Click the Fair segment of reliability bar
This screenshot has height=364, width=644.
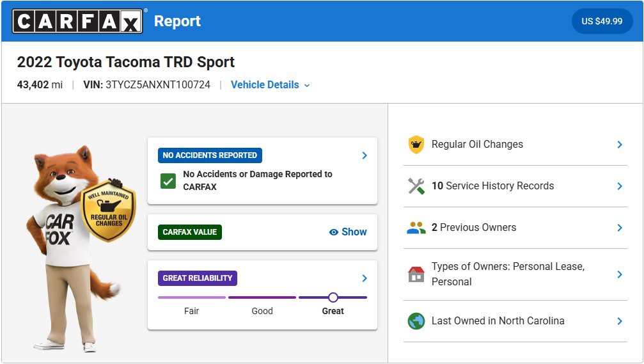(192, 297)
